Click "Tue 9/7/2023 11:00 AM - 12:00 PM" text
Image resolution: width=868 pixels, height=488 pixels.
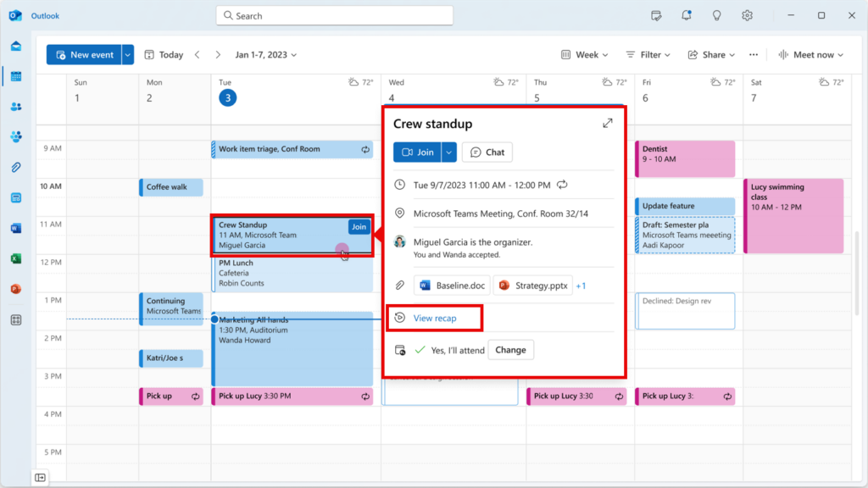(x=482, y=185)
